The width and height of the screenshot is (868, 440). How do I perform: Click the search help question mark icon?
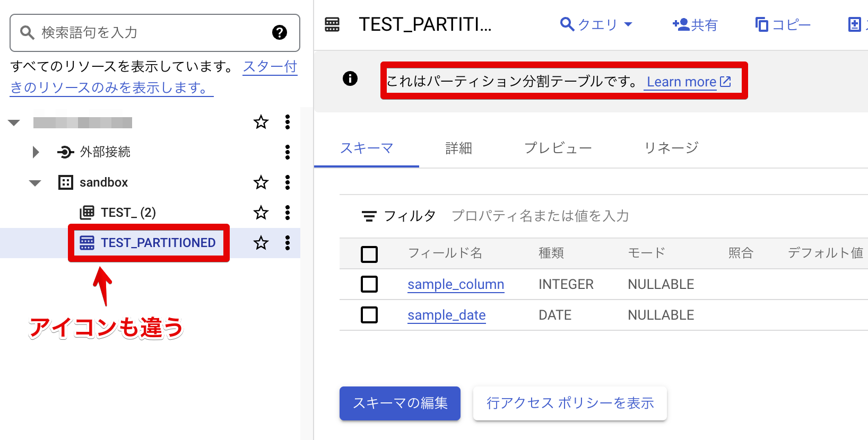279,33
